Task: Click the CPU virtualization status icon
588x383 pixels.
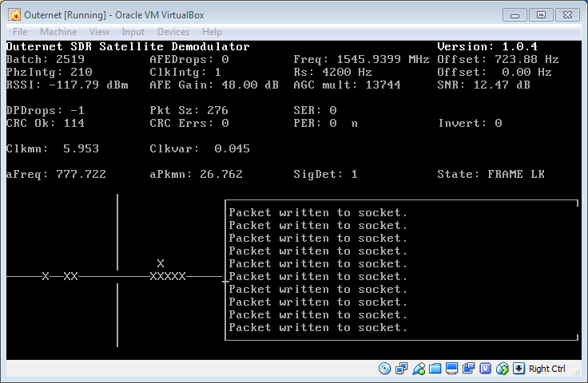Action: [x=485, y=369]
